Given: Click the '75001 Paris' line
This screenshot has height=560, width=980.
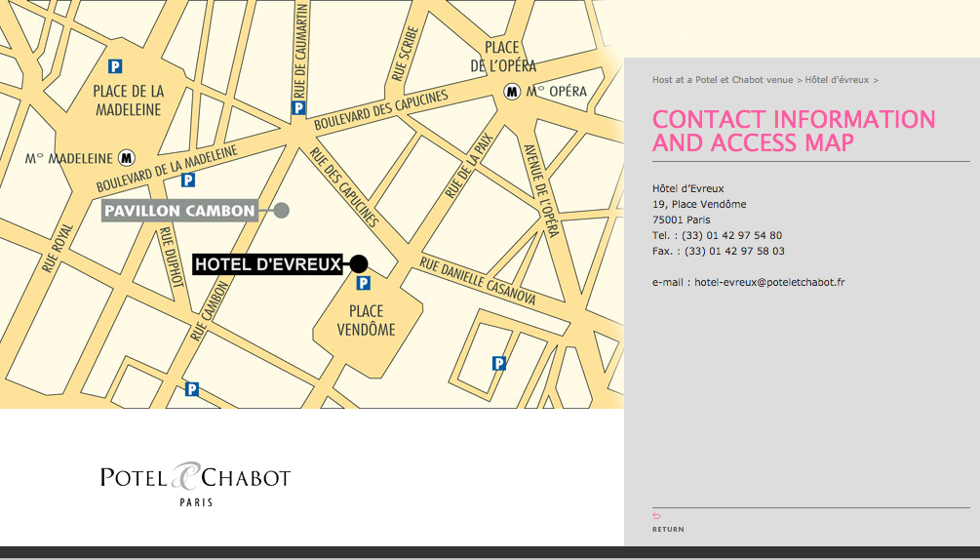Looking at the screenshot, I should (682, 220).
